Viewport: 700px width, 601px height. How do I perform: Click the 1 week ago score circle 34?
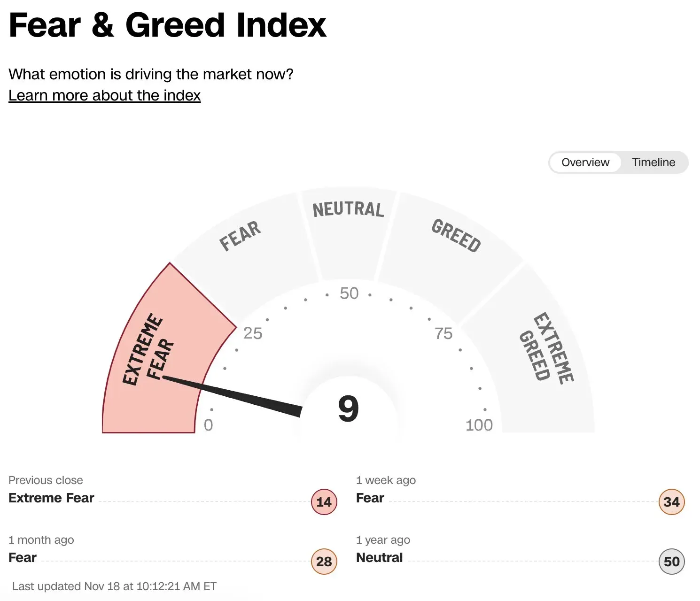coord(671,502)
